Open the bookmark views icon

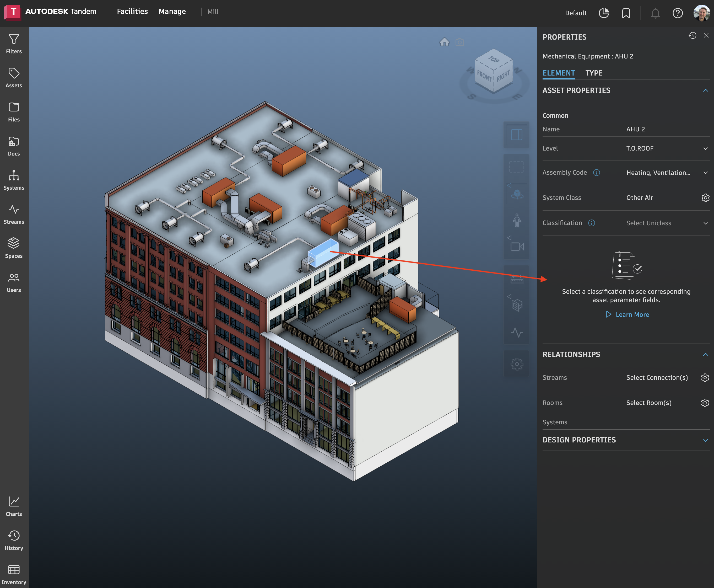click(x=626, y=13)
